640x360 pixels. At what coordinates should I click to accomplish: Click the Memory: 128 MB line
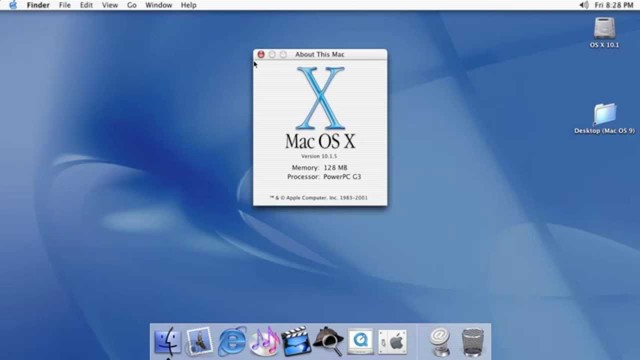click(x=320, y=167)
